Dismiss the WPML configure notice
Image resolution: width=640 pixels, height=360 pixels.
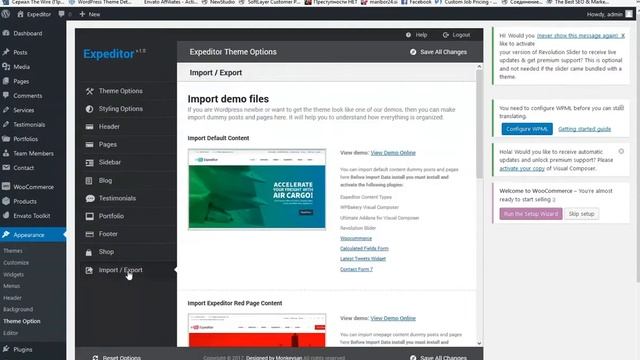[x=621, y=107]
